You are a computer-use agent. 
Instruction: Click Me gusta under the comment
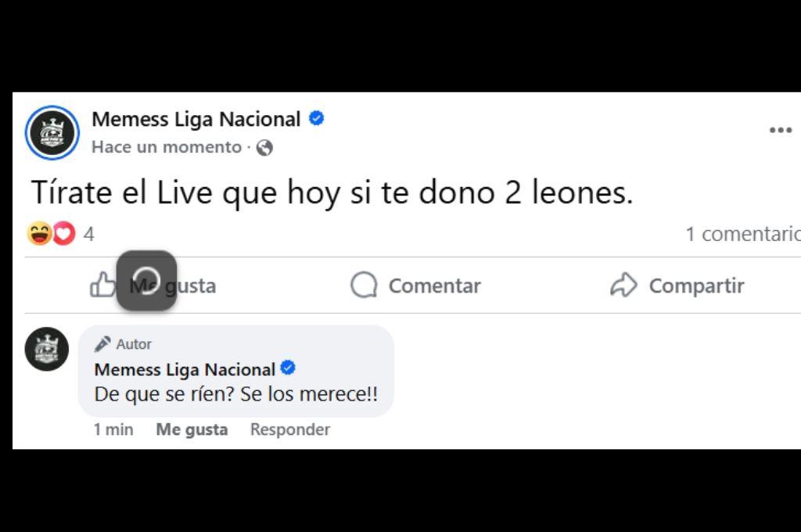click(192, 429)
